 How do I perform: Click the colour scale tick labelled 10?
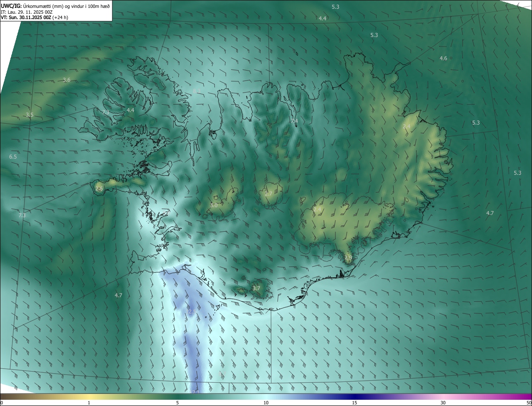tap(266, 403)
